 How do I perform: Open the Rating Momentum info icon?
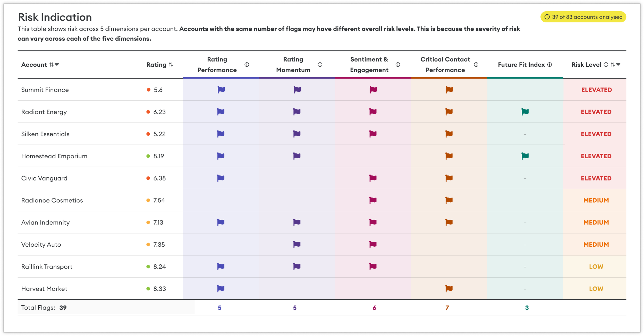click(x=320, y=65)
